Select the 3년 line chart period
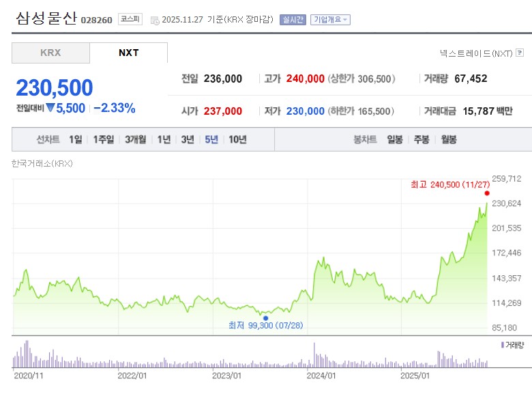The height and width of the screenshot is (394, 532). point(188,139)
